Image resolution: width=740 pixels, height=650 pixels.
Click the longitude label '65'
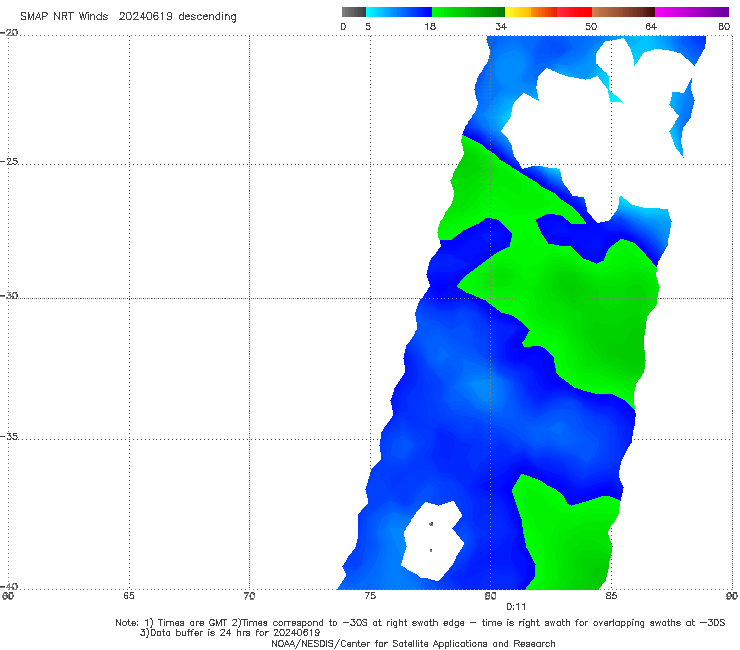[128, 596]
